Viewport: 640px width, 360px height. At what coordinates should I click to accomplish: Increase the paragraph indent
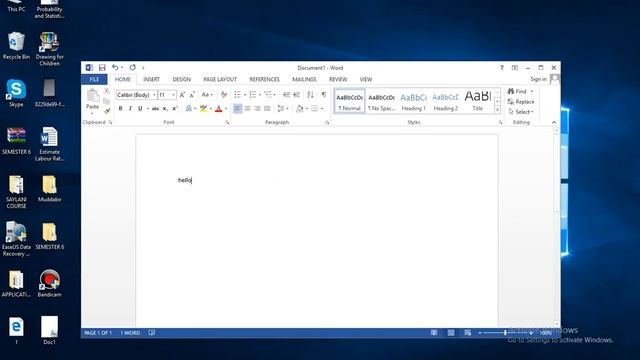coord(296,95)
